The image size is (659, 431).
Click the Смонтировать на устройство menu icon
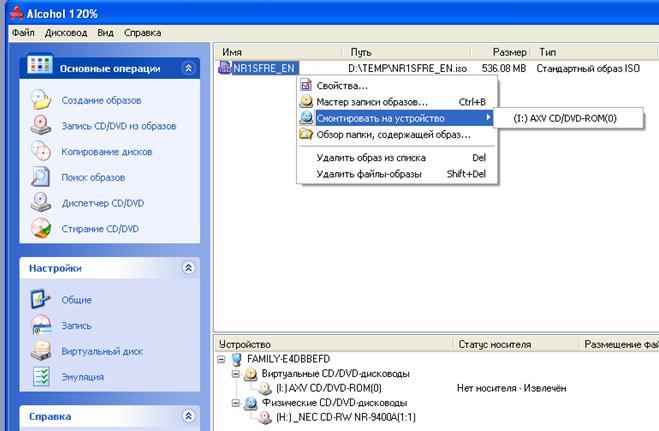pyautogui.click(x=306, y=118)
